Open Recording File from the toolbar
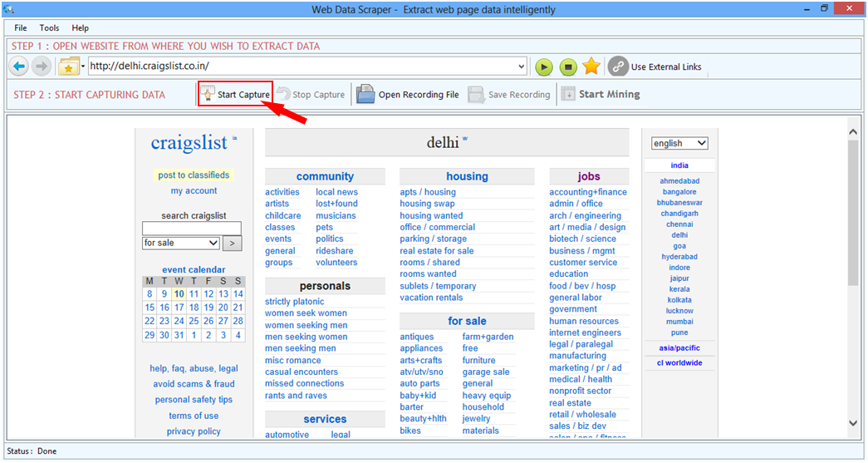The height and width of the screenshot is (463, 868). click(x=408, y=95)
